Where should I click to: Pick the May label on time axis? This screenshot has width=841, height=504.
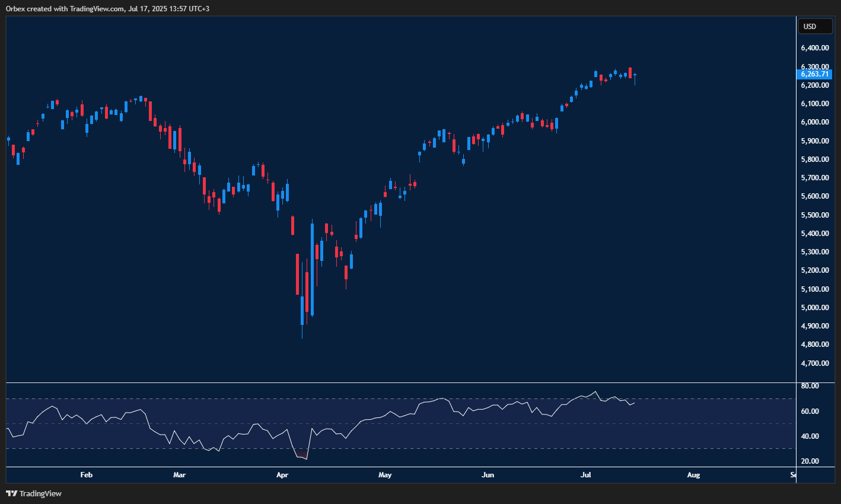pyautogui.click(x=385, y=475)
